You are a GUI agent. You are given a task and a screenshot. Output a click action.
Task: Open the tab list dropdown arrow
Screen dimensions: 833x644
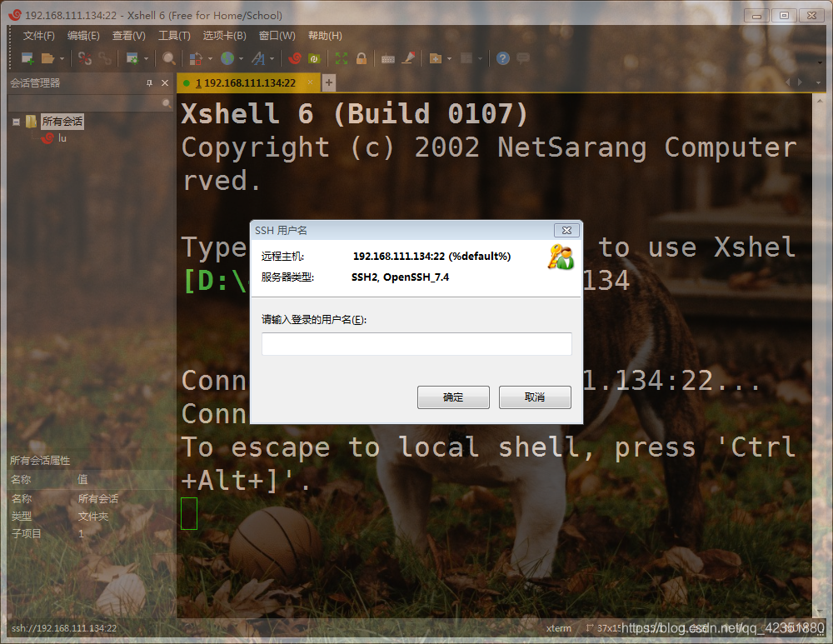[818, 82]
